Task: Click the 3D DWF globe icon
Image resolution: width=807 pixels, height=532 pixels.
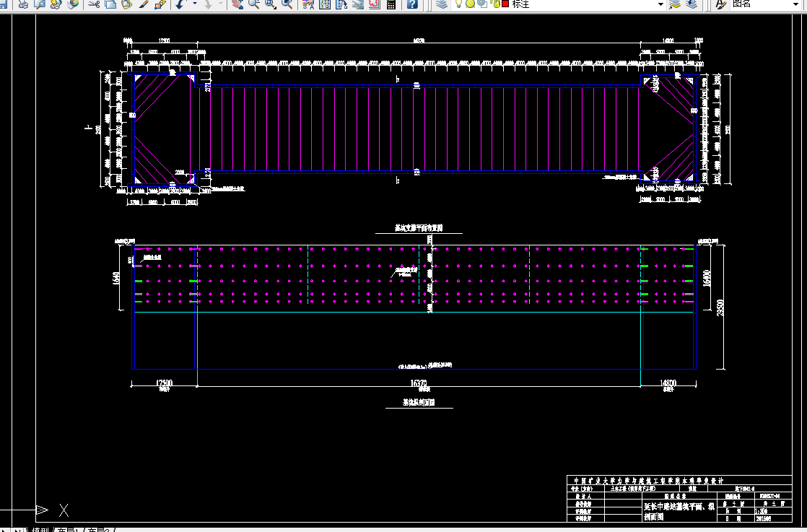Action: [x=73, y=4]
